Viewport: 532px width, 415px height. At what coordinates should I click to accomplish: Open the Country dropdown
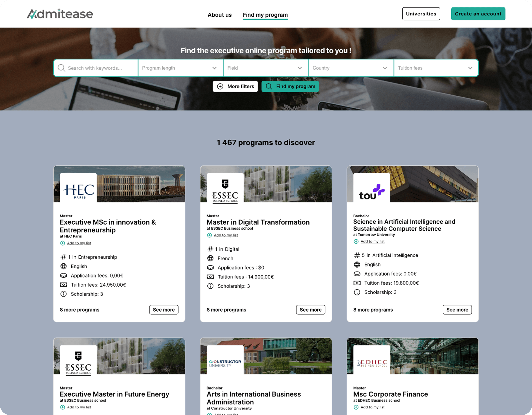[x=351, y=68]
